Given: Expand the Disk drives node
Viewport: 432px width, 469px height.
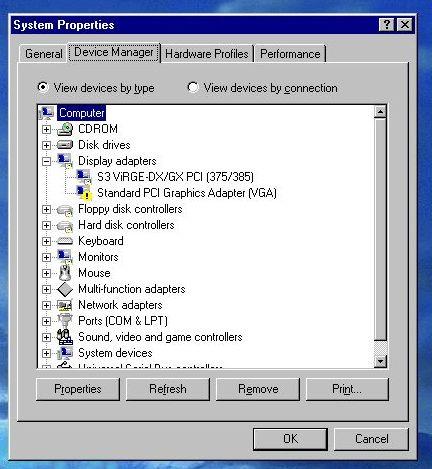Looking at the screenshot, I should pyautogui.click(x=46, y=145).
